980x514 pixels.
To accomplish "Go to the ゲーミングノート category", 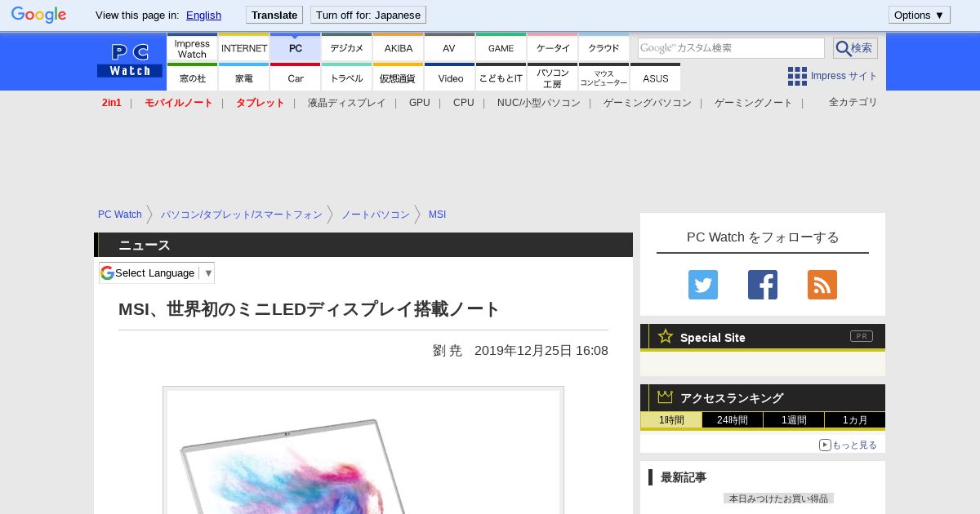I will (753, 103).
